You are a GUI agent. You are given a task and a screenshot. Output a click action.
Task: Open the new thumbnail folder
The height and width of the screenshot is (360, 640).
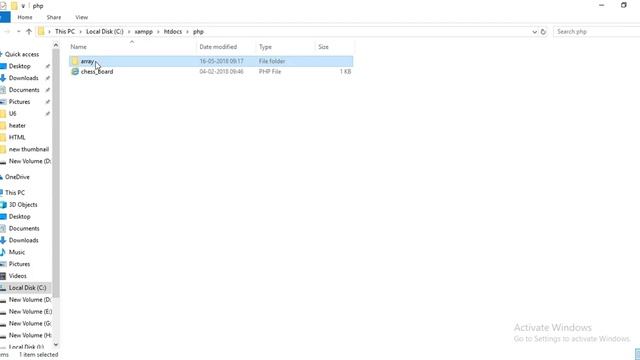29,149
